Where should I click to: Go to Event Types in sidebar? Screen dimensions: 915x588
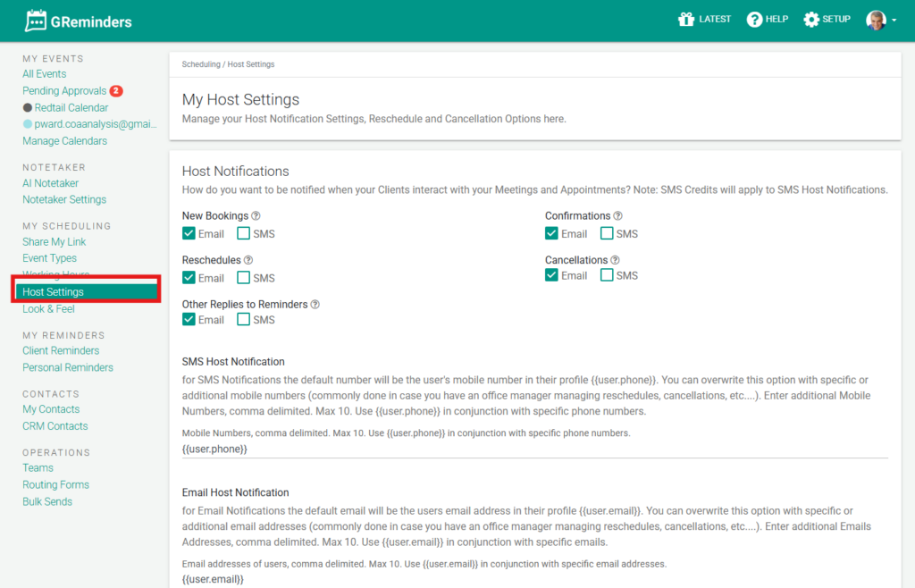49,258
